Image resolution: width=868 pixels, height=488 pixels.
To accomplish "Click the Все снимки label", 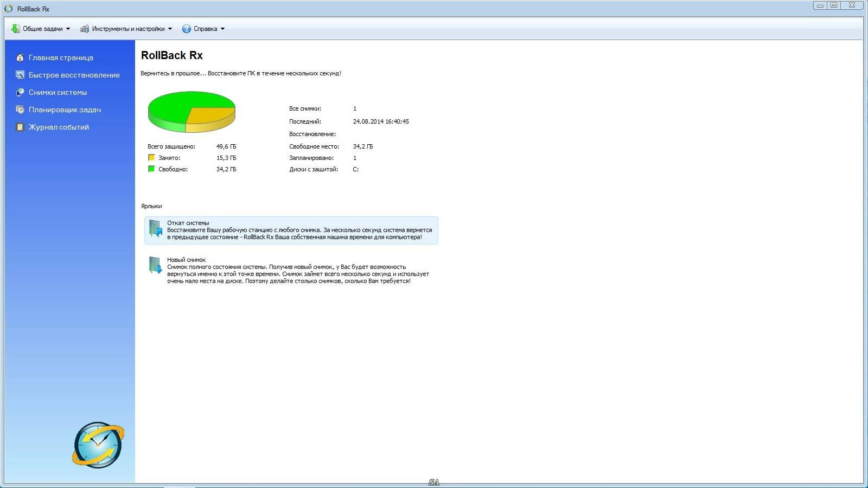I will [305, 108].
